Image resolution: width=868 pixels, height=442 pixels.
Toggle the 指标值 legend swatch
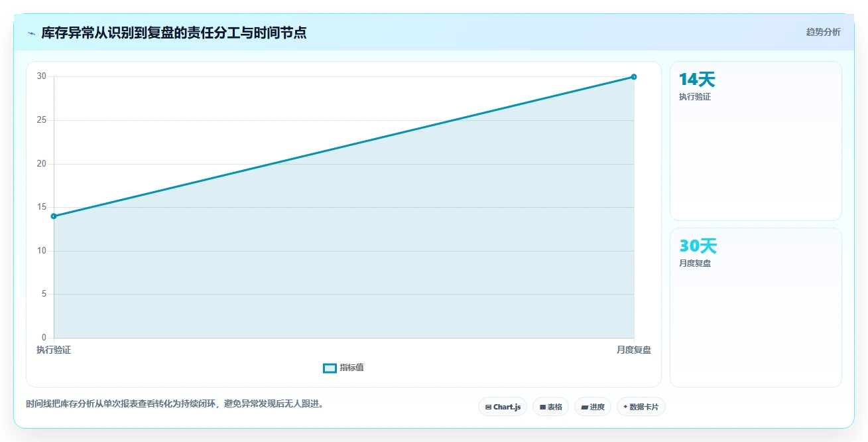[330, 368]
